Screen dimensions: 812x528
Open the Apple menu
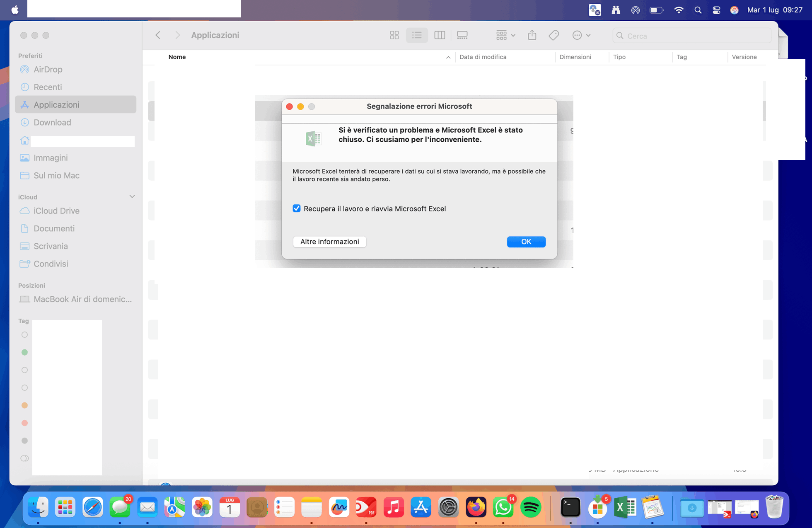pyautogui.click(x=15, y=10)
